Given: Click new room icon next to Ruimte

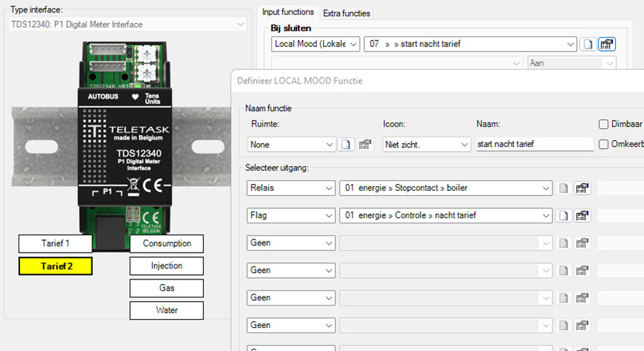Looking at the screenshot, I should [346, 144].
